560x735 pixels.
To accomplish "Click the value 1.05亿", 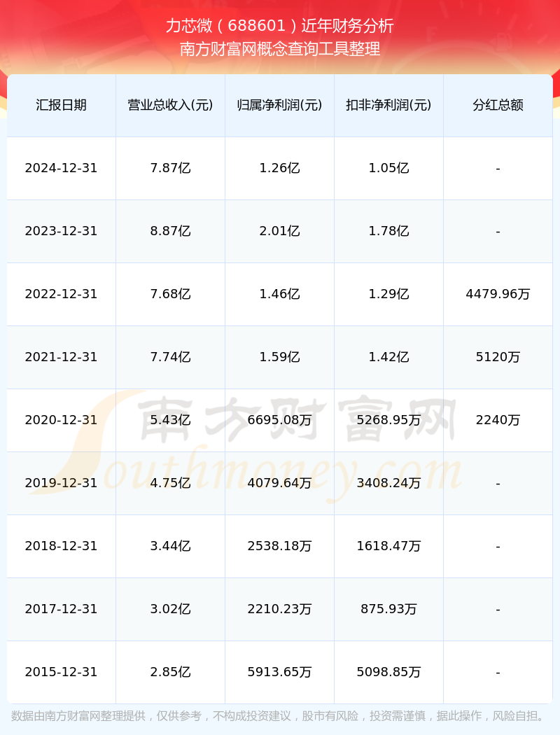I will click(389, 168).
